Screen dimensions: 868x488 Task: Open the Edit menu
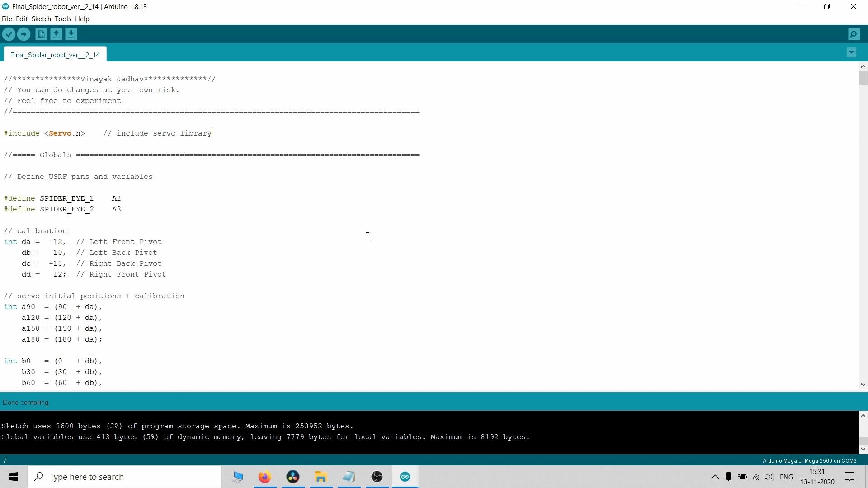22,19
